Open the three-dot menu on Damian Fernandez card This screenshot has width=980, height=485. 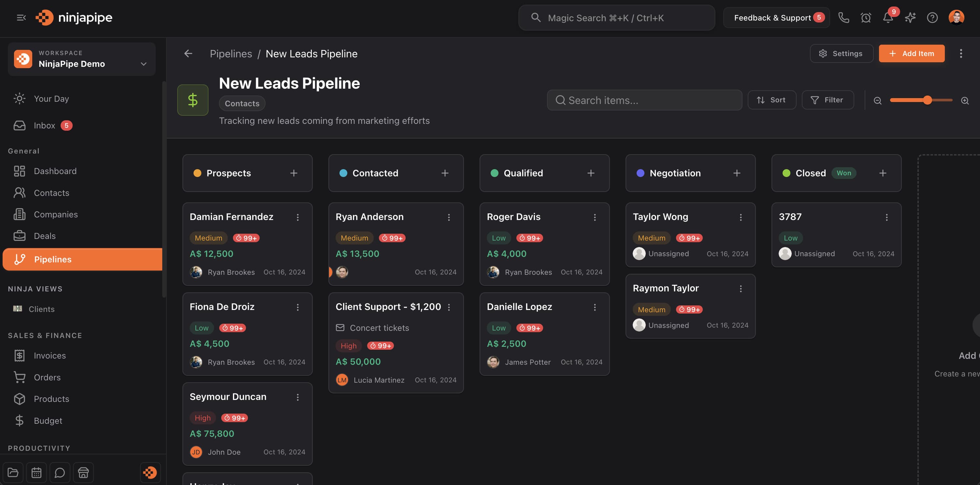tap(298, 217)
